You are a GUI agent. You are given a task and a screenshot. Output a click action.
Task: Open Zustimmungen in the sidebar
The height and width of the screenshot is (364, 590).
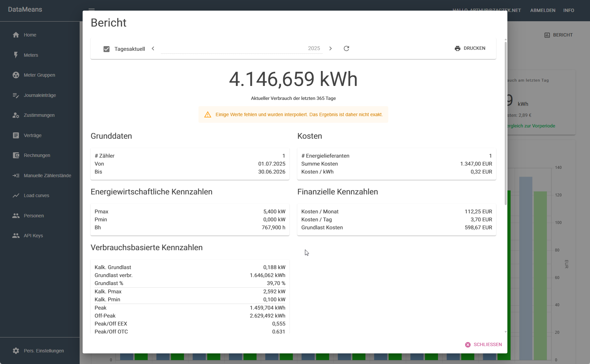[x=40, y=115]
